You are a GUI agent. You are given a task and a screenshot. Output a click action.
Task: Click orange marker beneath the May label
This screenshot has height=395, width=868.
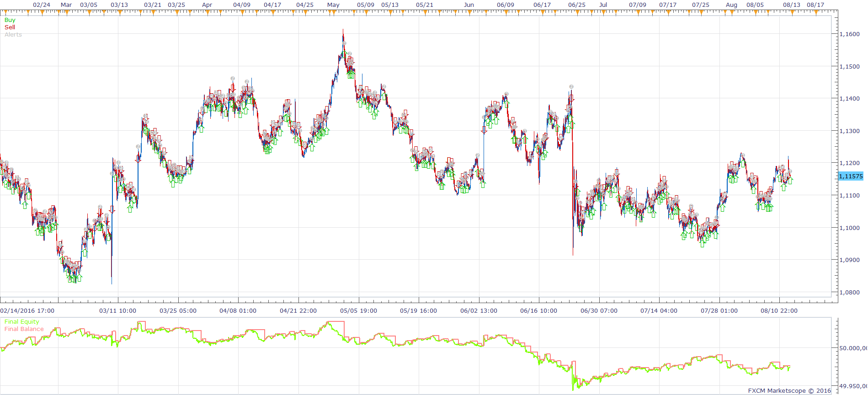point(333,12)
